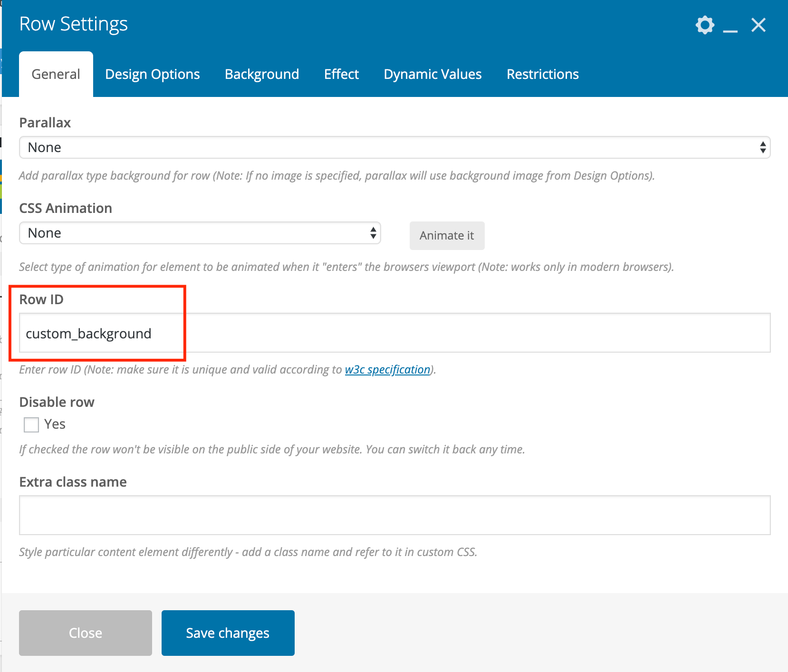The width and height of the screenshot is (788, 672).
Task: Open the Dynamic Values tab
Action: (432, 74)
